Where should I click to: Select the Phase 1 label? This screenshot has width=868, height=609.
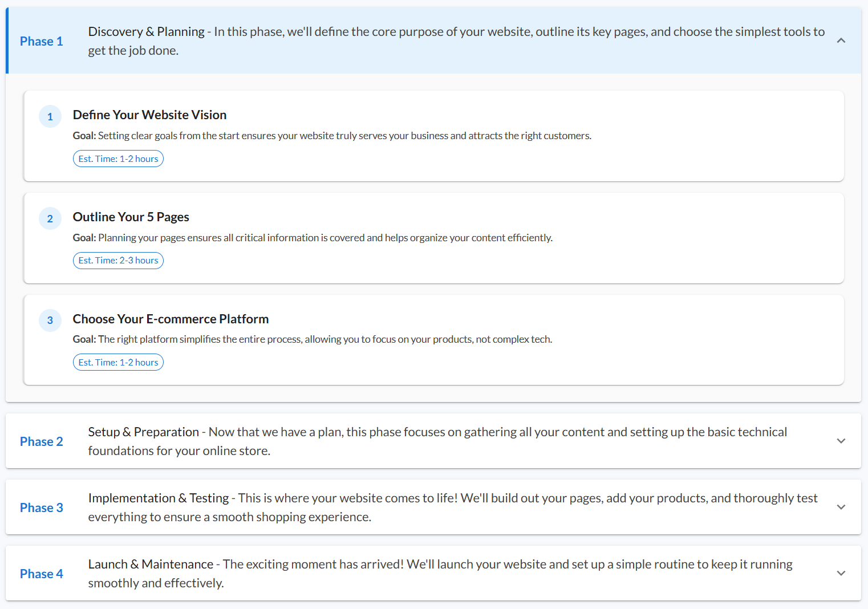click(41, 40)
